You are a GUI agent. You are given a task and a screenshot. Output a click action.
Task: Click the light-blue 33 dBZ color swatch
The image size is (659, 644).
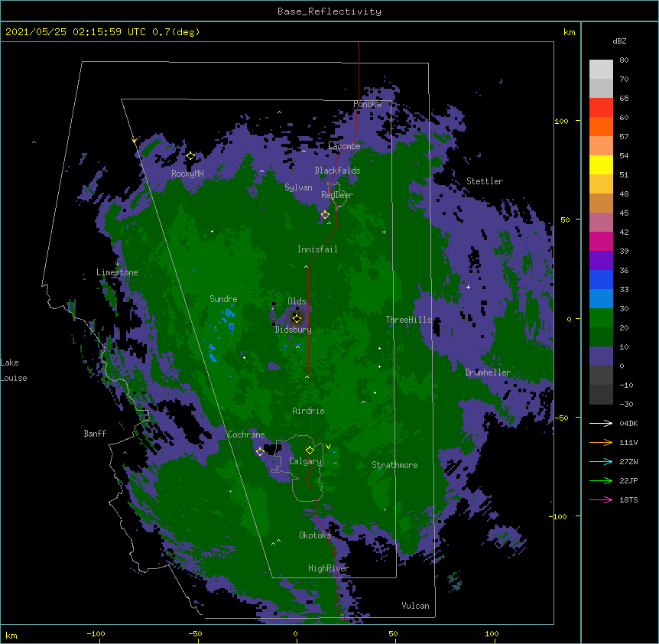click(x=601, y=299)
